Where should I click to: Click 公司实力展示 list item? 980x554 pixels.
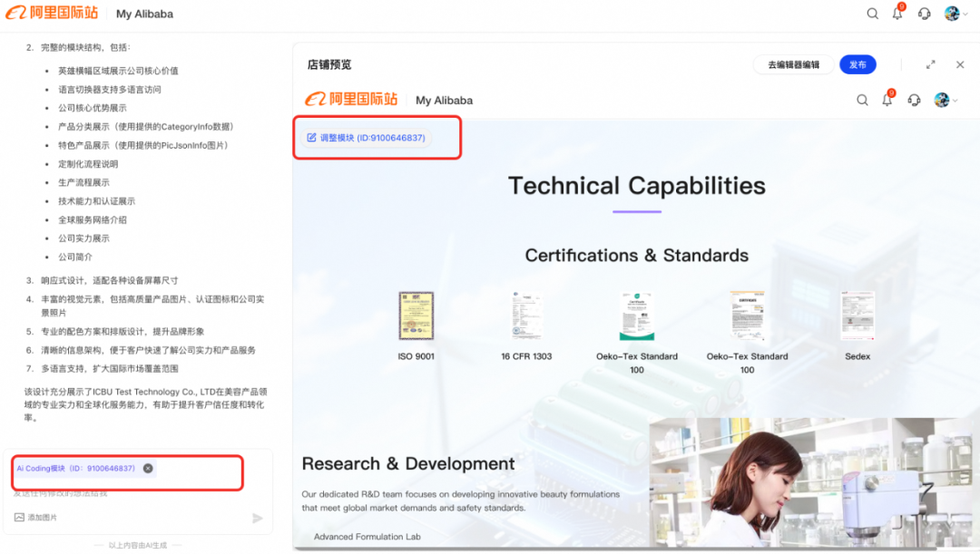83,238
